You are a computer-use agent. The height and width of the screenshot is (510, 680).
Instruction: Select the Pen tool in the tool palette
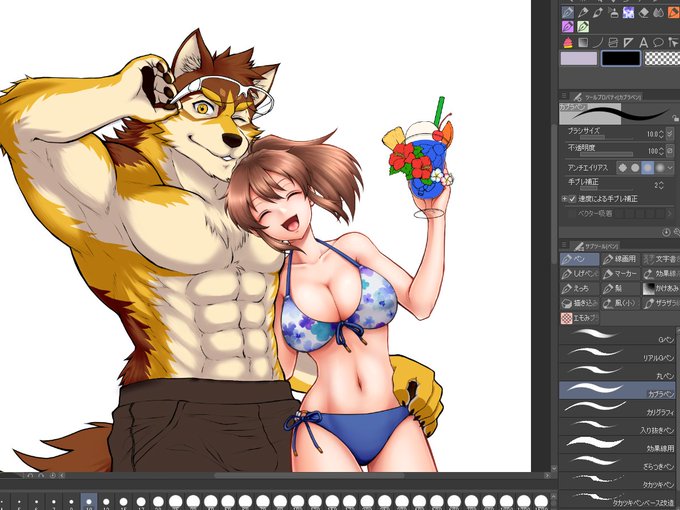568,13
